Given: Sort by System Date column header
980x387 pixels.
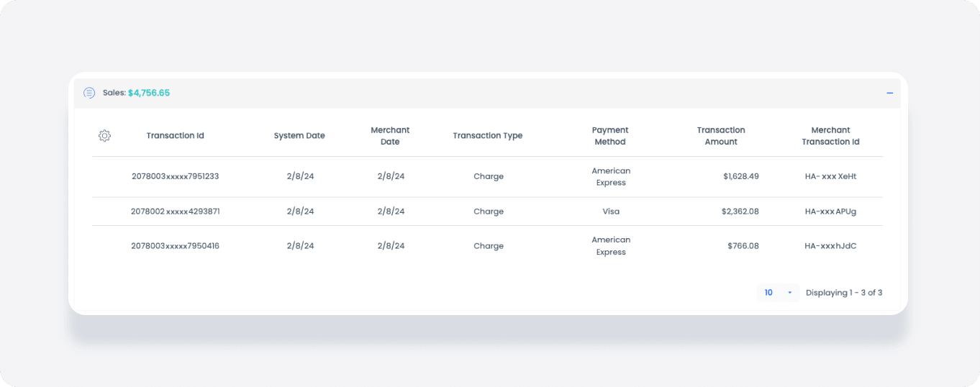Looking at the screenshot, I should coord(299,136).
